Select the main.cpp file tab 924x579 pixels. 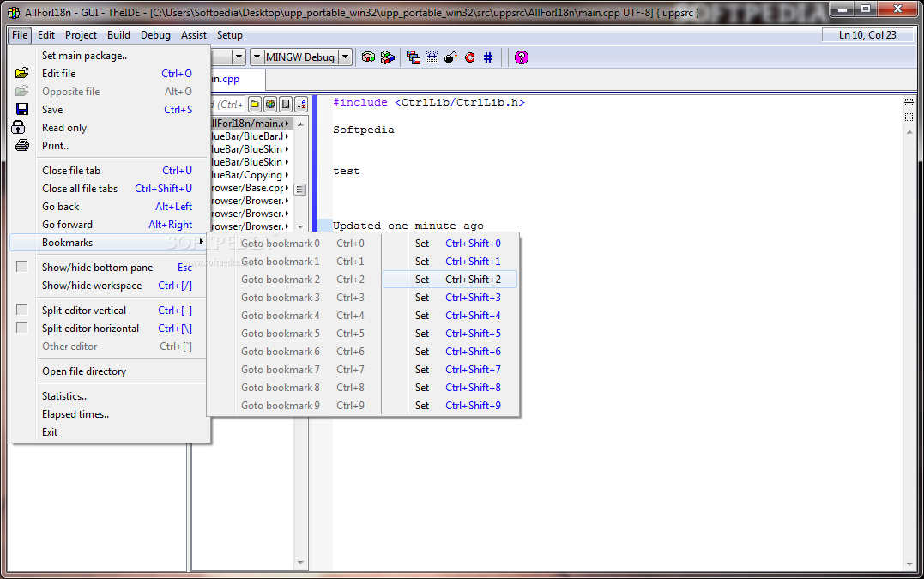tap(237, 79)
